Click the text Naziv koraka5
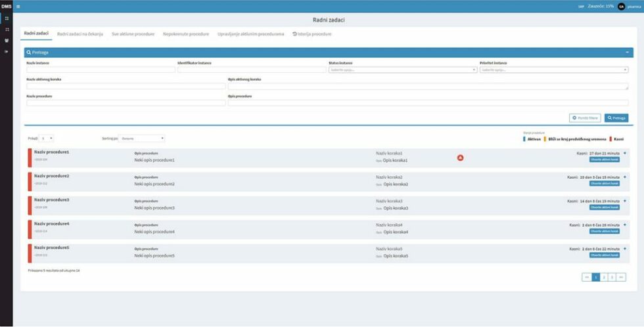This screenshot has width=644, height=327. click(x=389, y=249)
